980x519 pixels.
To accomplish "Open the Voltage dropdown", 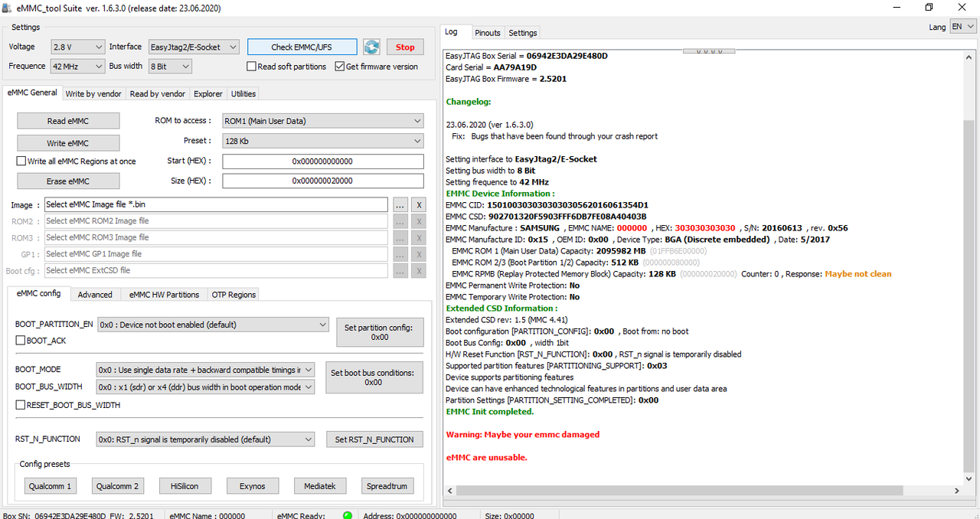I will (x=77, y=47).
